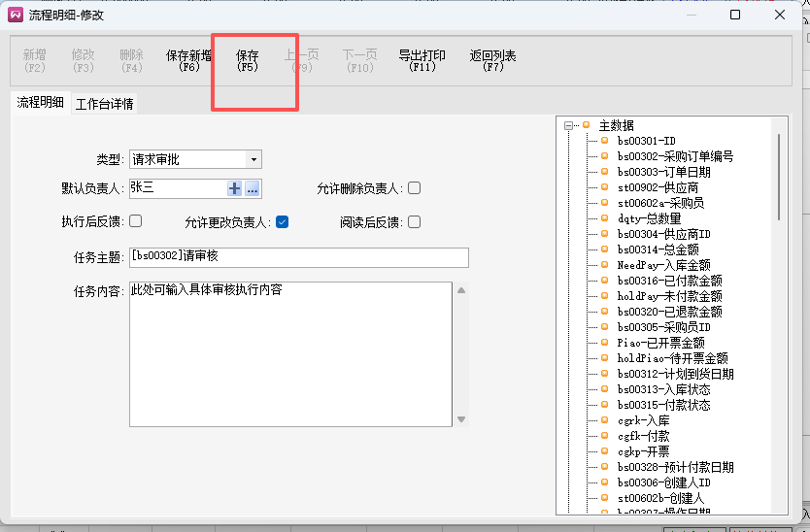Click the 保存 (F5) button
The height and width of the screenshot is (532, 810).
[x=248, y=61]
